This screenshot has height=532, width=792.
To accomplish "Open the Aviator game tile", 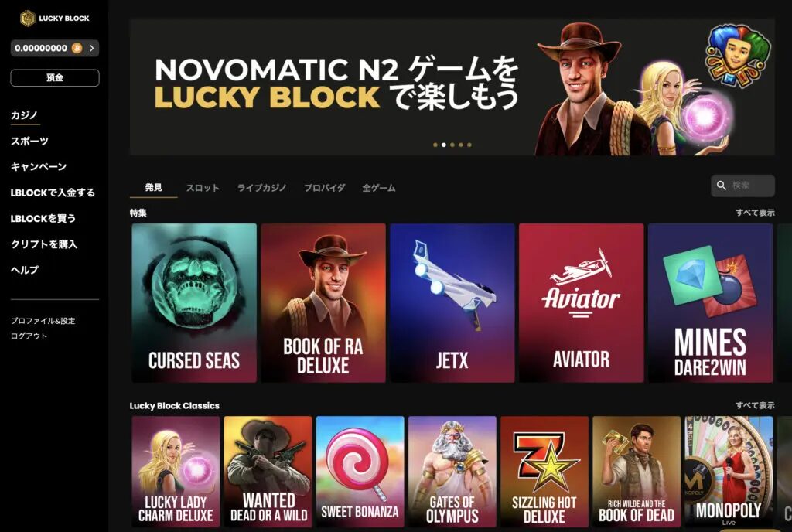I will pyautogui.click(x=581, y=303).
